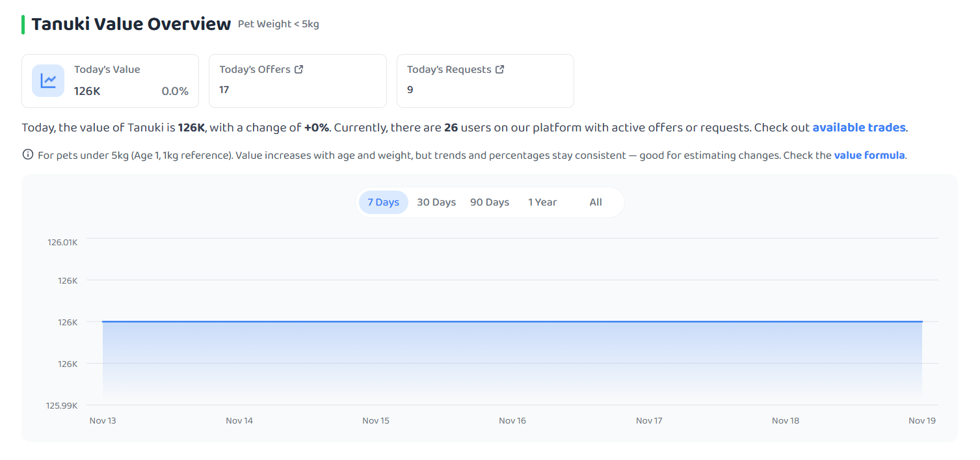Click the Nov 19 end point on the chart
The image size is (980, 460).
[922, 321]
